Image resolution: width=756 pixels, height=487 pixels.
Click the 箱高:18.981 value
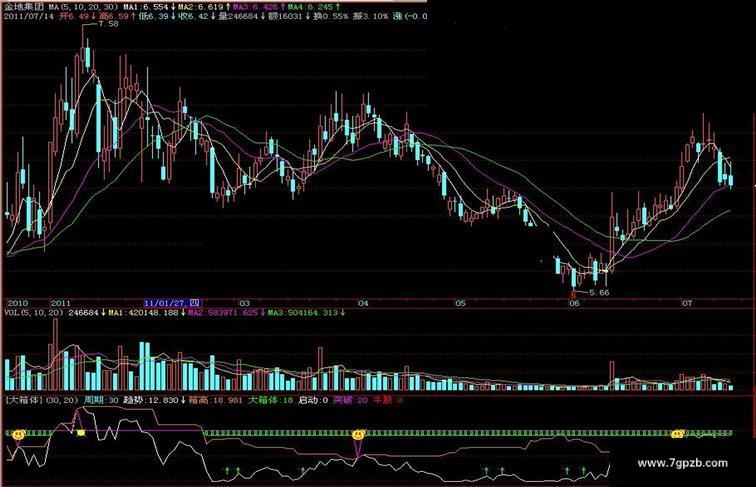[x=215, y=400]
